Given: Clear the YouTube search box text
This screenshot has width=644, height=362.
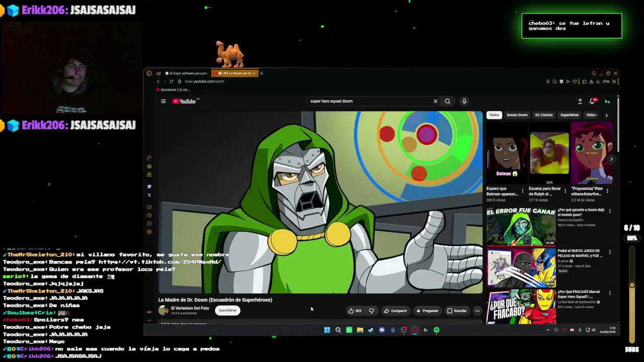Looking at the screenshot, I should pos(436,101).
